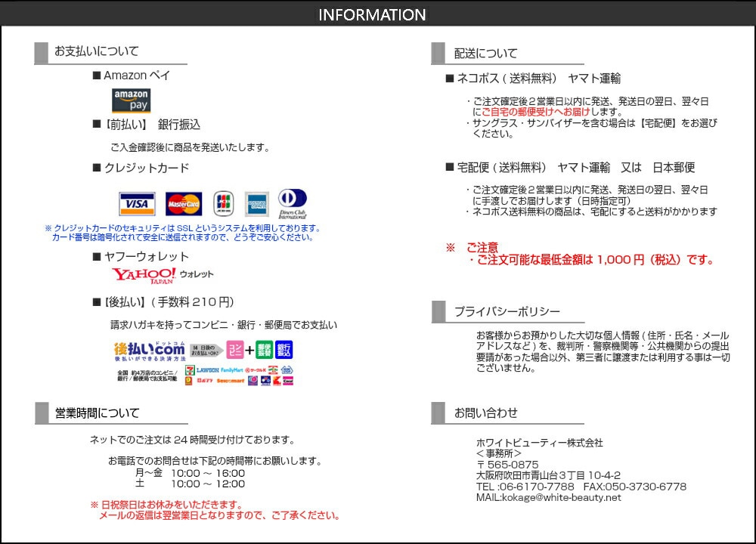Select the 配送について section heading

[x=485, y=54]
